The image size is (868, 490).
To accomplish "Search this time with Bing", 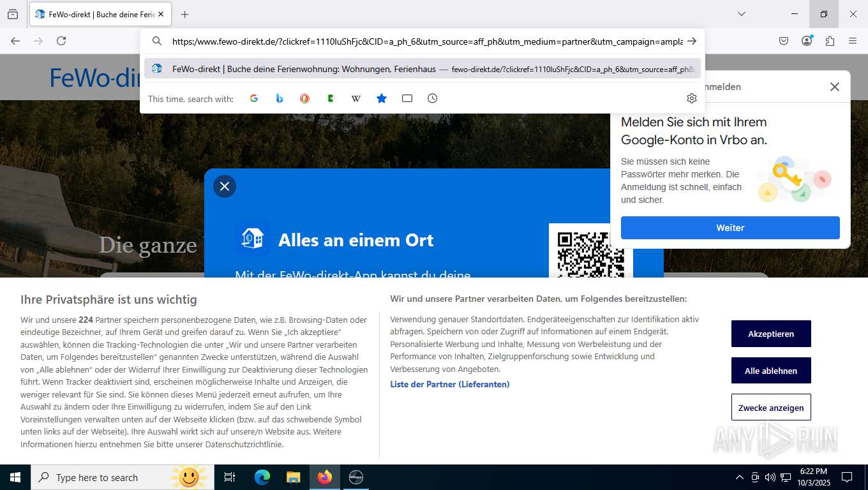I will [x=280, y=98].
